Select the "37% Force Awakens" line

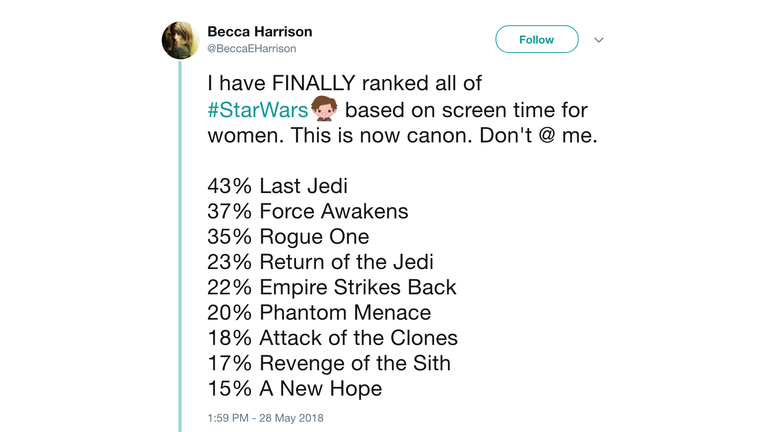click(308, 212)
